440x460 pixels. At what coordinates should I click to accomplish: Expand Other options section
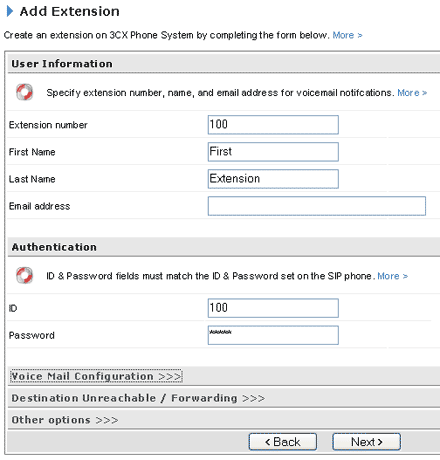pos(65,420)
